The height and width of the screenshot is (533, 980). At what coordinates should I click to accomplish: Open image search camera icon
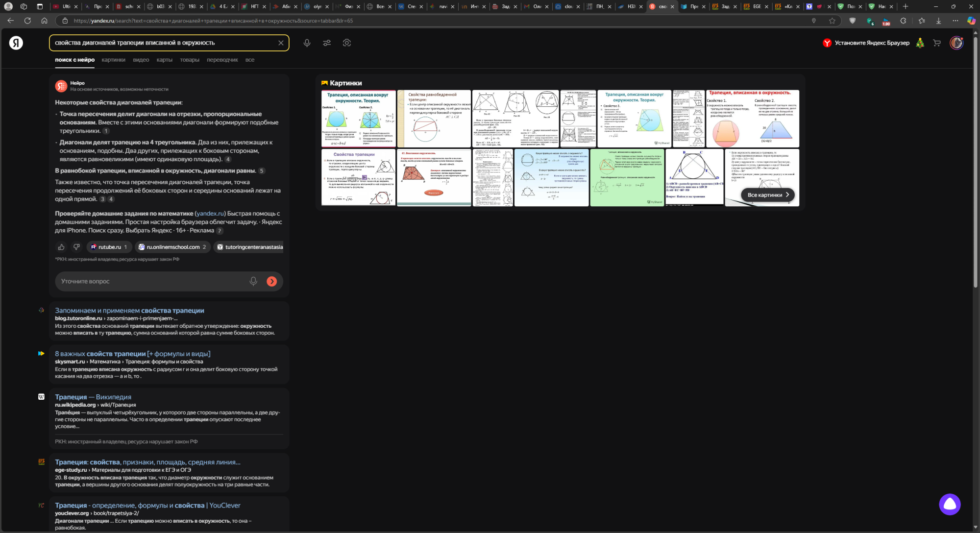coord(347,43)
